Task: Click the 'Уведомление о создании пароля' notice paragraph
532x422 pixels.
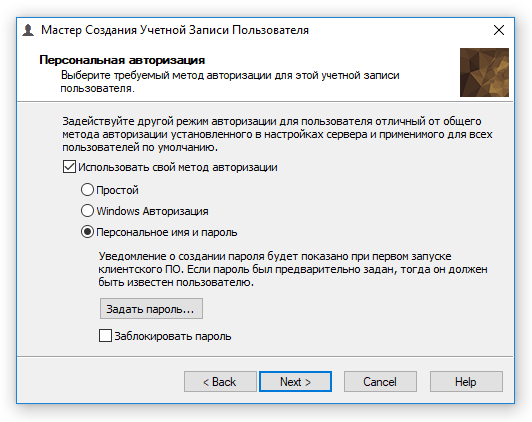Action: pos(293,269)
